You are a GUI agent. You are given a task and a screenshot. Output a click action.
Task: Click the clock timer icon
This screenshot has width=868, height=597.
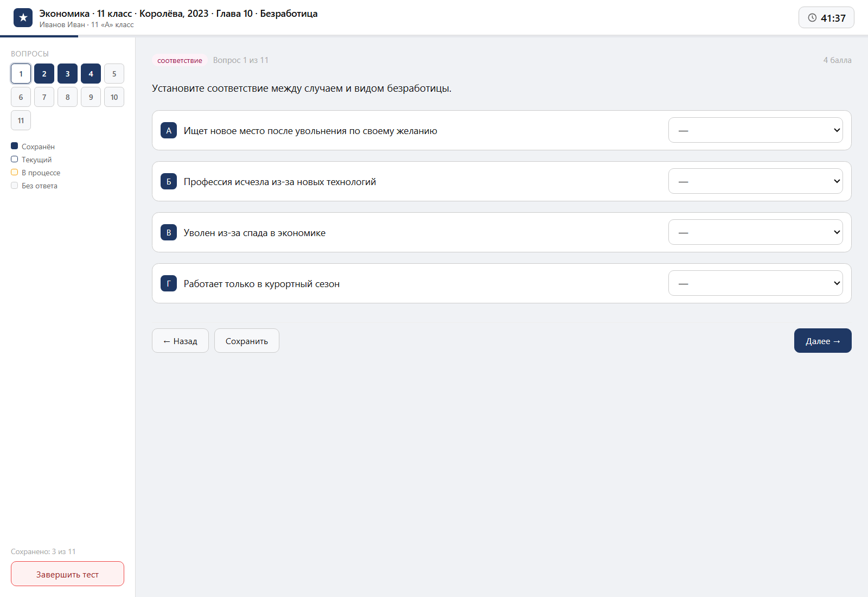[x=812, y=18]
